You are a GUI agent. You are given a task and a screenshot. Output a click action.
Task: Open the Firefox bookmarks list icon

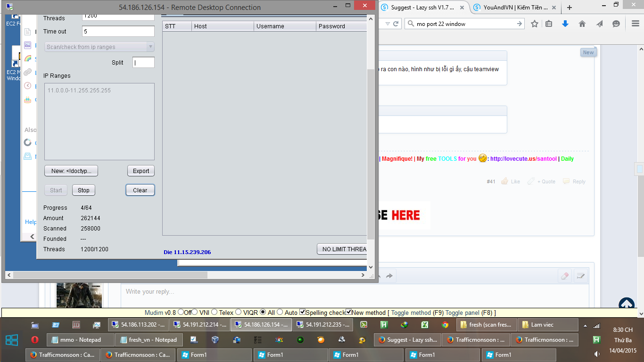pyautogui.click(x=549, y=24)
